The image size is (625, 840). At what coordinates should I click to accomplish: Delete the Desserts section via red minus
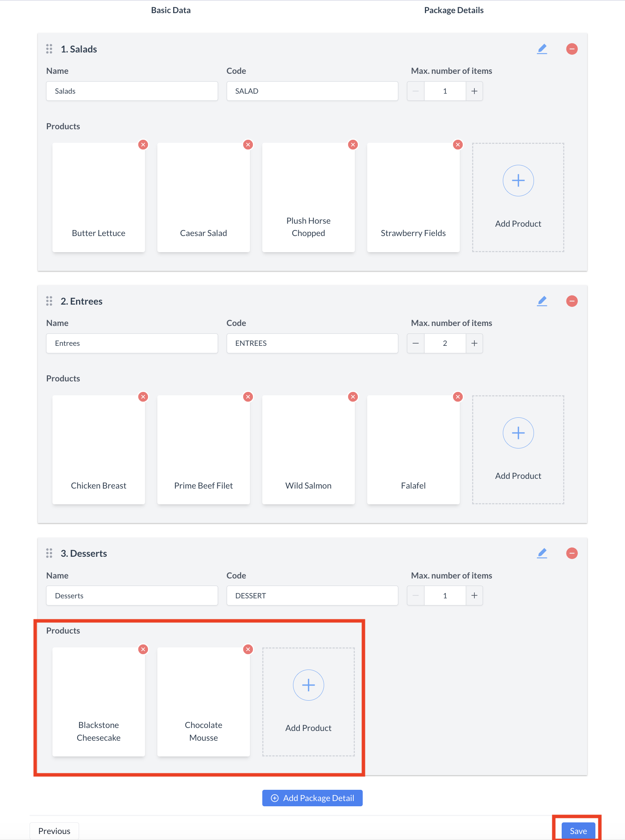(x=571, y=553)
